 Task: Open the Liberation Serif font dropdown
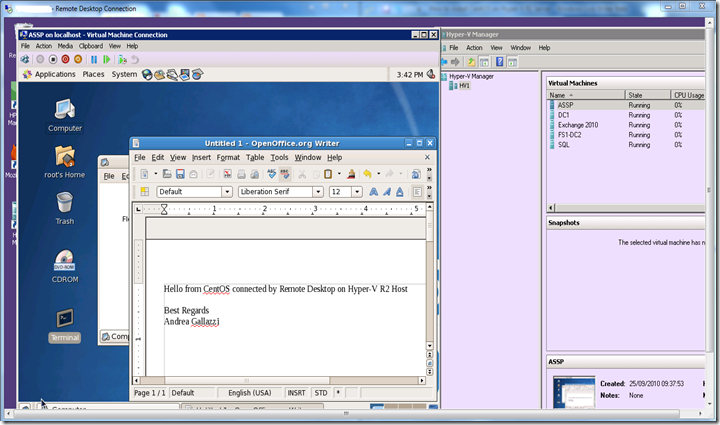[x=319, y=191]
